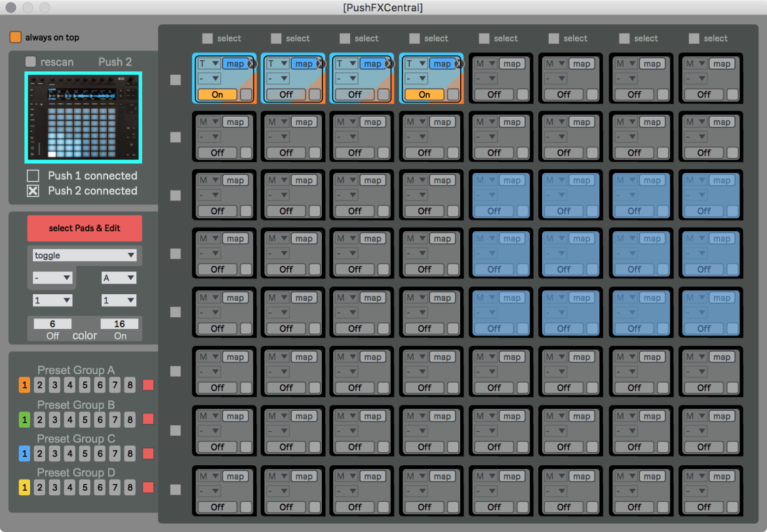767x532 pixels.
Task: Tick the row selector square beside the bottom pad row
Action: pyautogui.click(x=176, y=489)
